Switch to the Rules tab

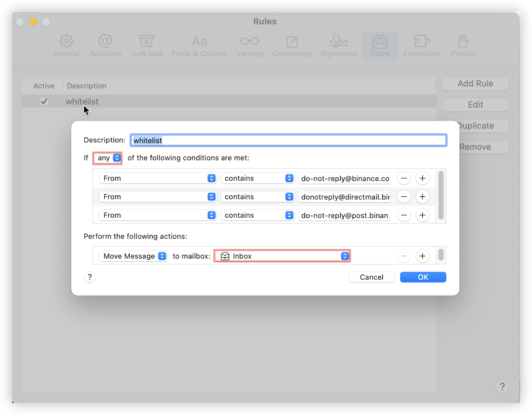click(380, 46)
